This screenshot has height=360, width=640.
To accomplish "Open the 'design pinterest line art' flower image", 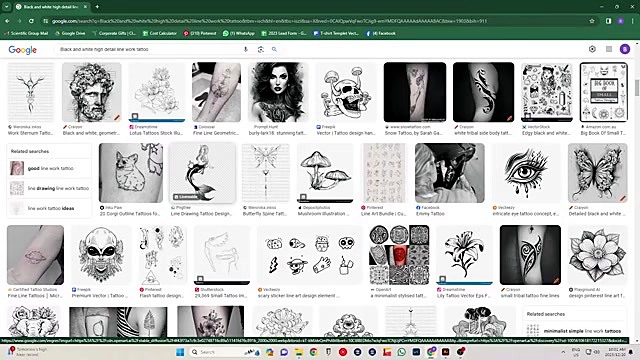I will [x=598, y=255].
